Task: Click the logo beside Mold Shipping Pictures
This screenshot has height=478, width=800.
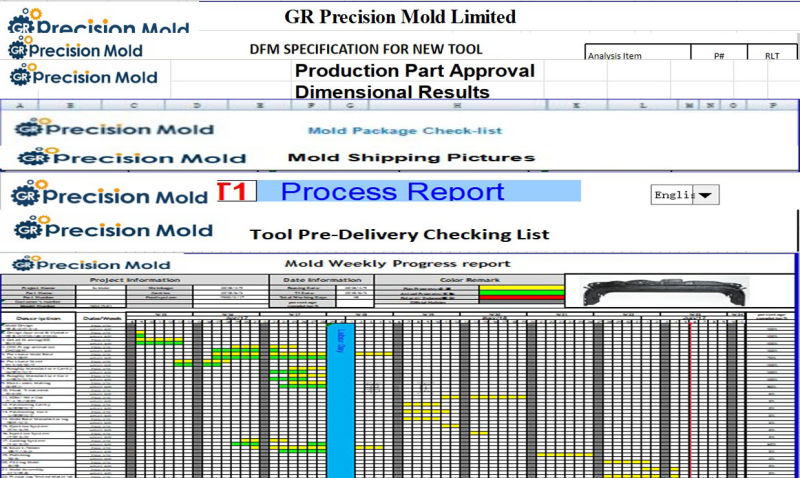Action: click(x=132, y=157)
